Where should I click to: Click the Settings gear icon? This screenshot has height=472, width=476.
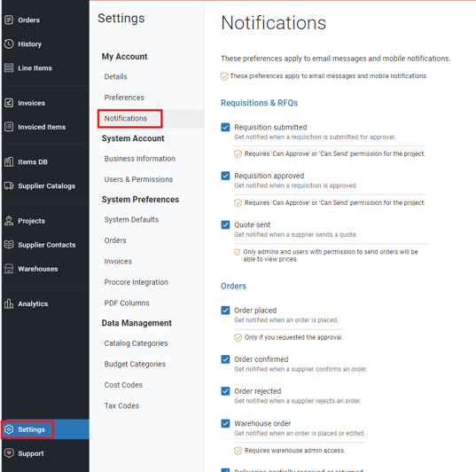click(9, 429)
